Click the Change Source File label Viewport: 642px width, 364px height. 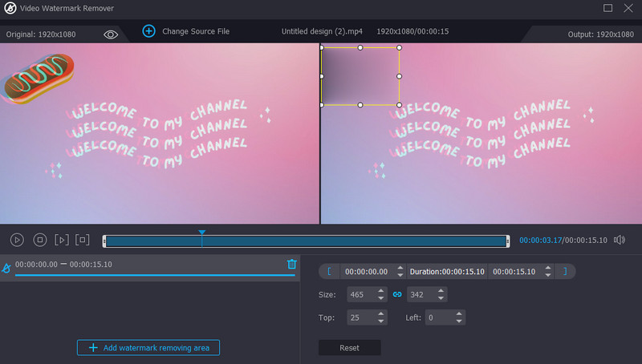196,31
